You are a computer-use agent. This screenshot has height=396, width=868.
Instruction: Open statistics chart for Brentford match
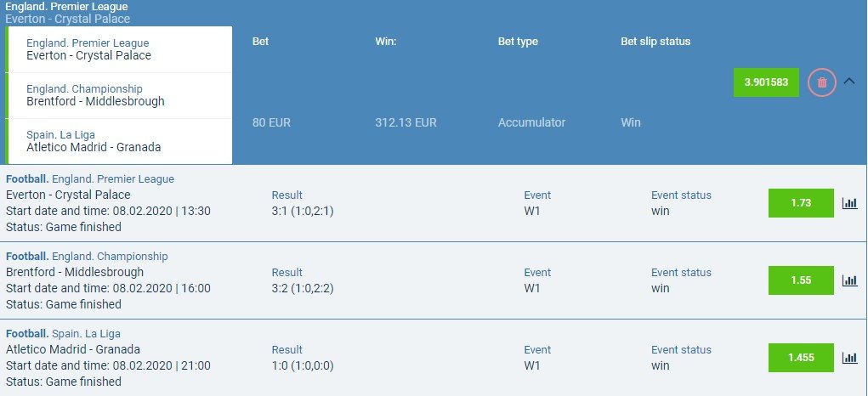(850, 280)
